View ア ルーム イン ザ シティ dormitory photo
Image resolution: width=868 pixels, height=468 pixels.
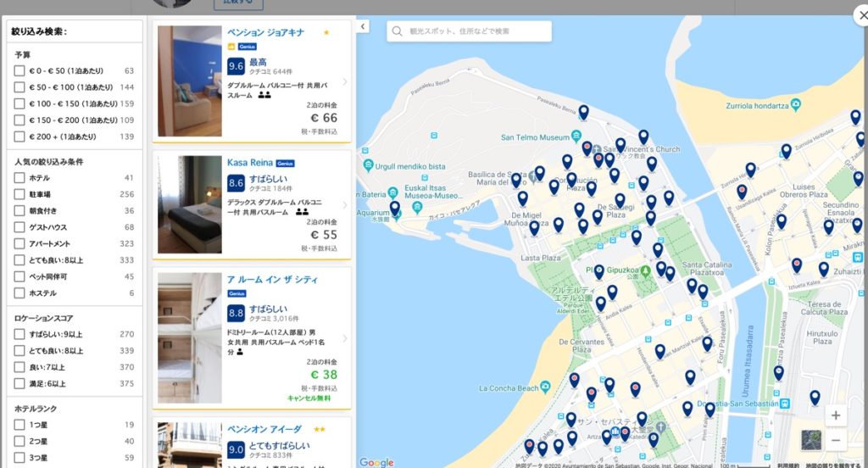[190, 337]
